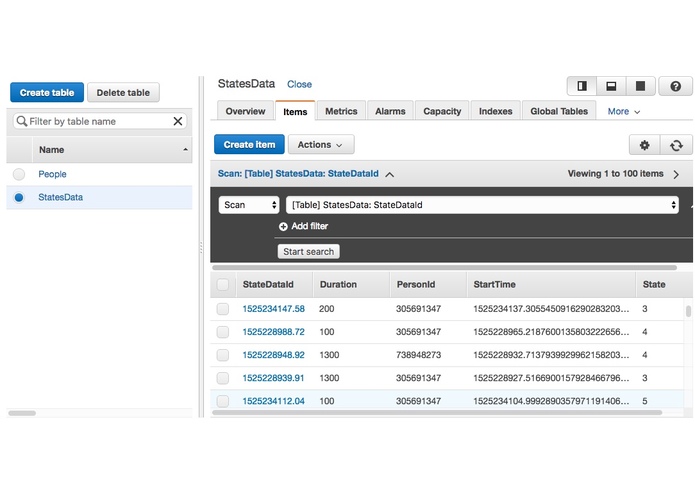Screen dimensions: 695x494
Task: Open item 1525234147.58 link
Action: click(x=273, y=309)
